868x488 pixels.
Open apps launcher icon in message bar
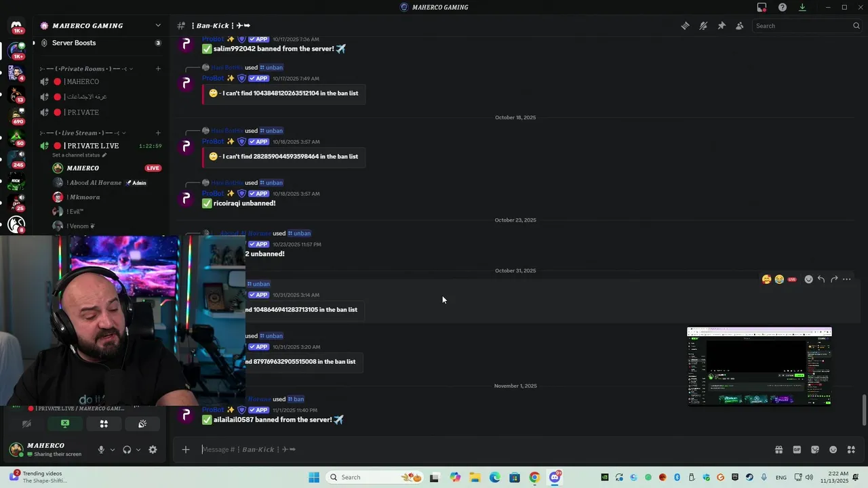click(x=851, y=449)
